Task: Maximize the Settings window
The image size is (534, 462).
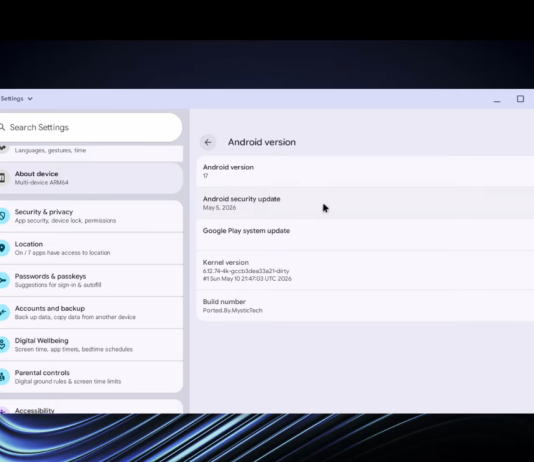Action: 520,99
